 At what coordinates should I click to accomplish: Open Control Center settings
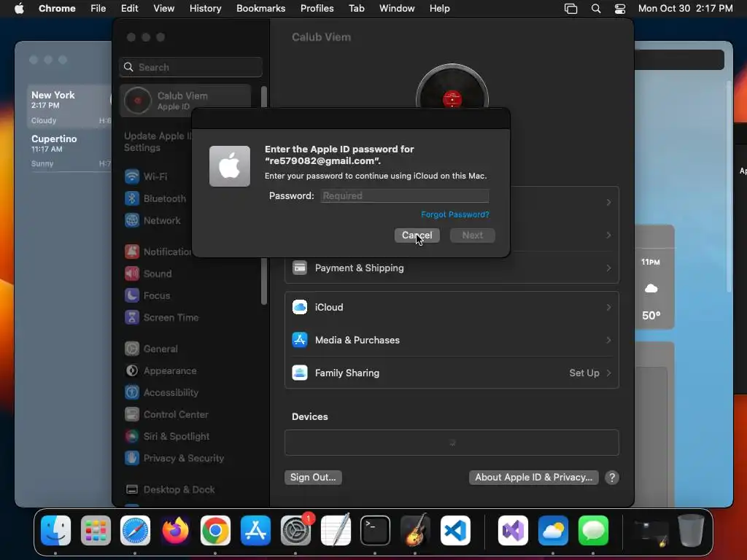pyautogui.click(x=166, y=415)
